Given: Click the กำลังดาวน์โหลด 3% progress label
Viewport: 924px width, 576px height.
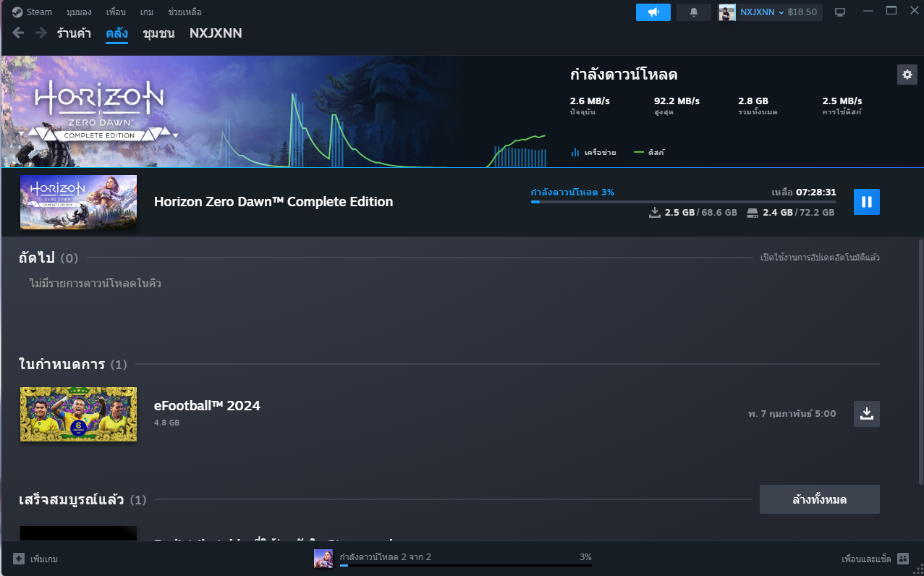Looking at the screenshot, I should pos(572,192).
